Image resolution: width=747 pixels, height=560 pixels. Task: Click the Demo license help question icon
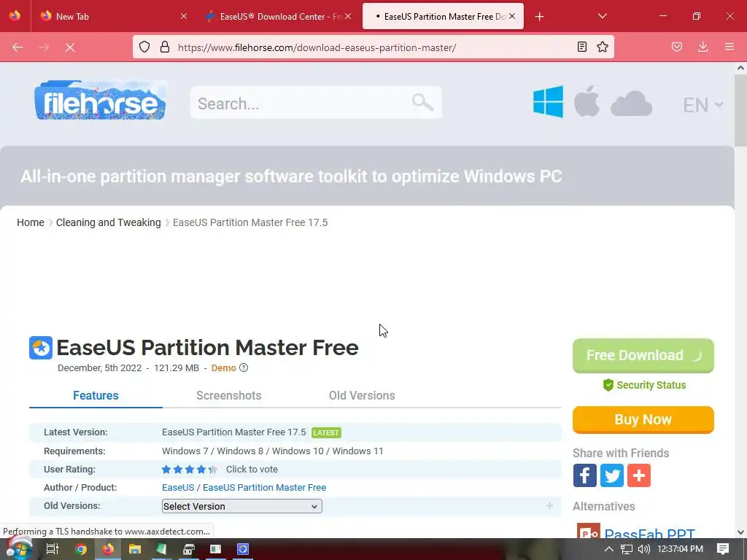[x=244, y=367]
